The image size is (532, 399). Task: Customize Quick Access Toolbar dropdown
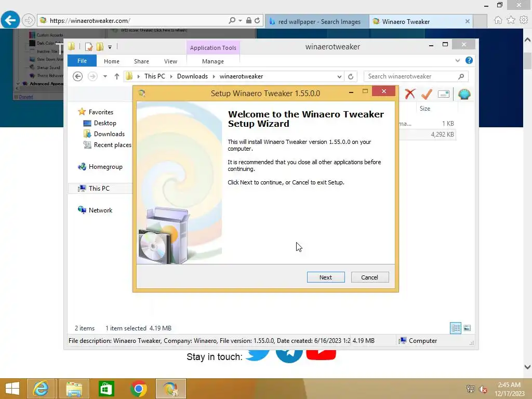point(110,47)
